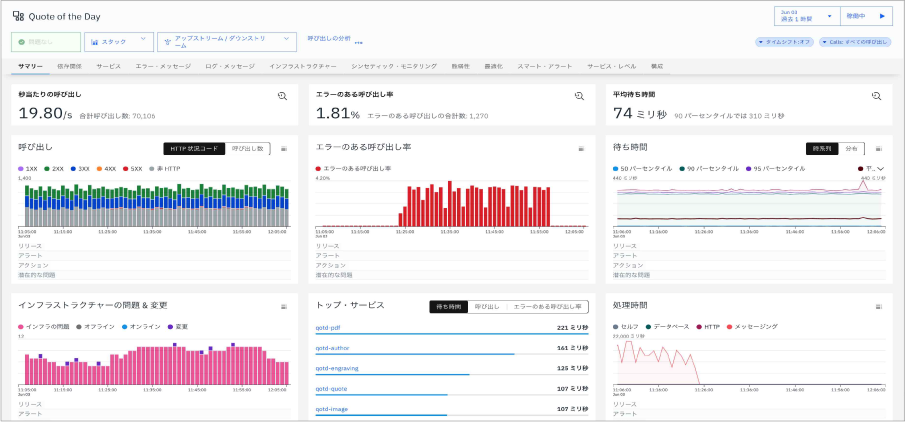Viewport: 905px width, 422px height.
Task: Select the サマリー tab
Action: click(x=30, y=66)
